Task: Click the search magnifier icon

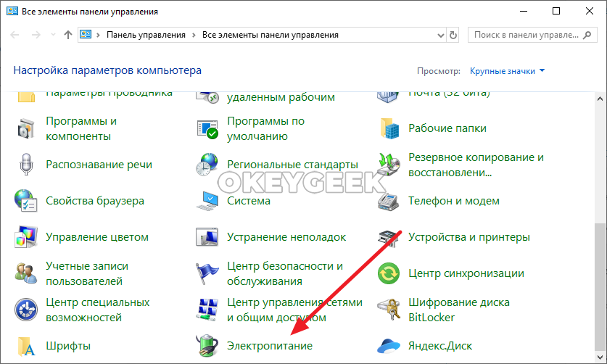Action: (587, 35)
